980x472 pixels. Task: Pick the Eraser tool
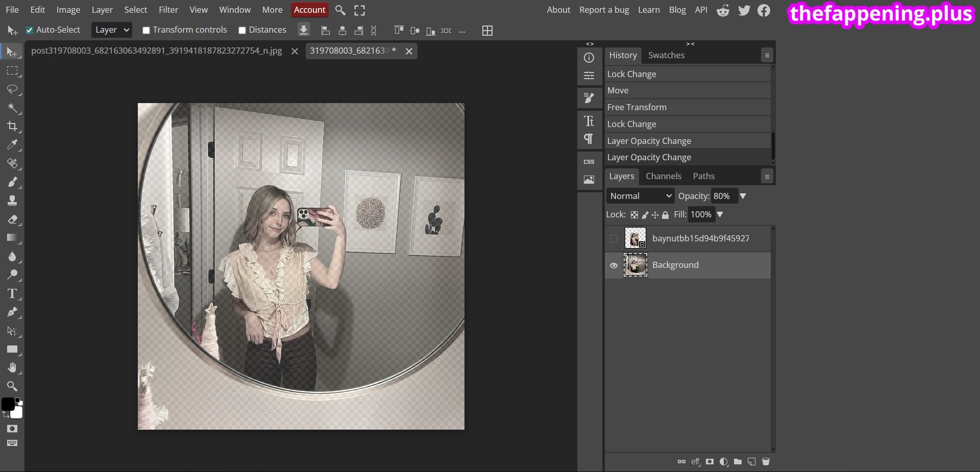pyautogui.click(x=12, y=219)
